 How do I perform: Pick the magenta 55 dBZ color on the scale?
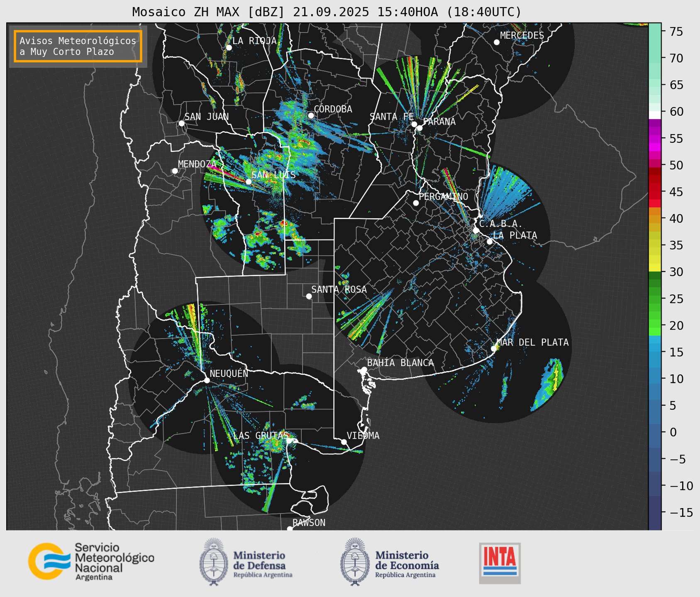point(654,138)
